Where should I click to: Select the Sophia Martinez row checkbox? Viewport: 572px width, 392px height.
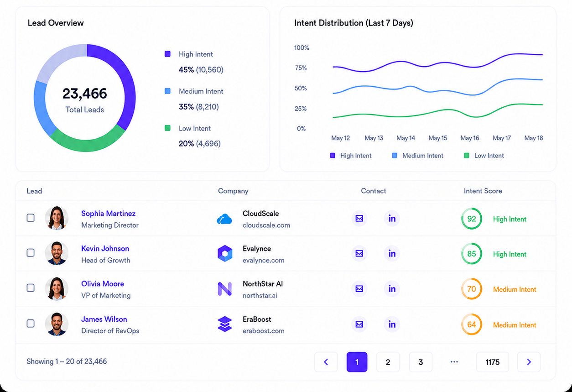coord(31,218)
